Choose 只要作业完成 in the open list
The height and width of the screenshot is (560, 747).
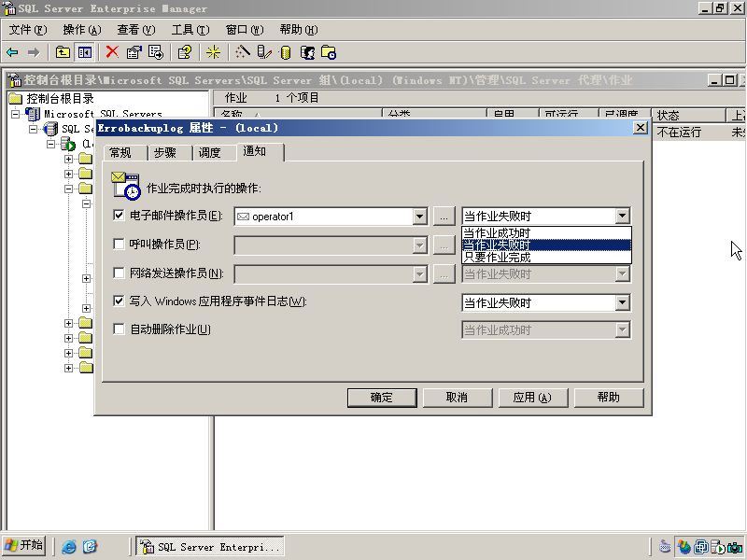click(546, 258)
